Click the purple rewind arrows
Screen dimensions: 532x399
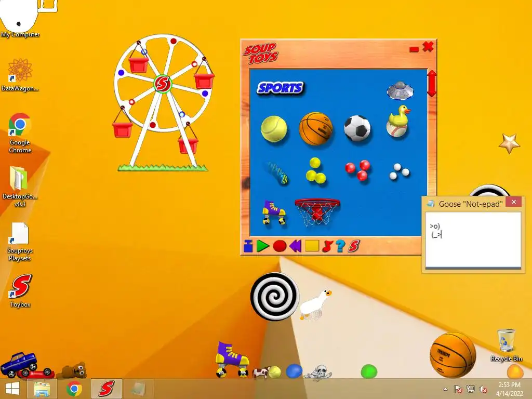click(x=295, y=246)
